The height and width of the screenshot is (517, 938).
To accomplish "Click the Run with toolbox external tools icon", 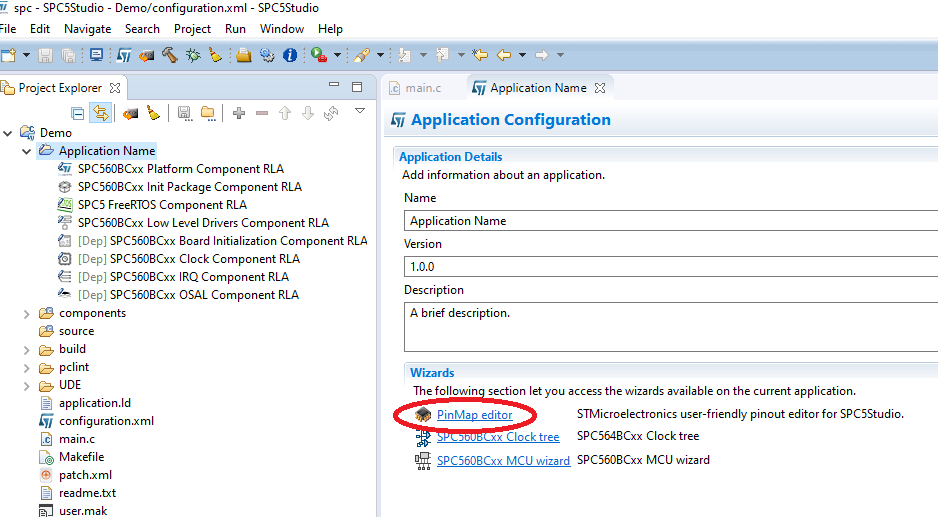I will coord(319,55).
